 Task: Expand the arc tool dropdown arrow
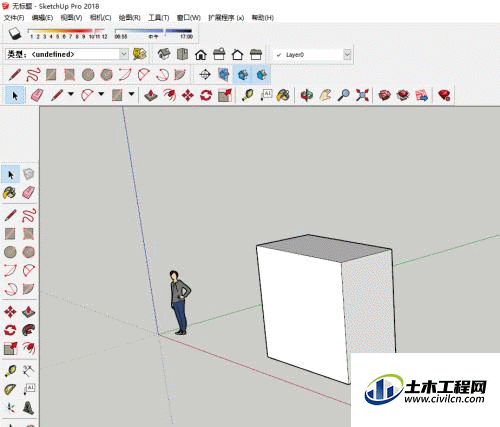coord(101,94)
